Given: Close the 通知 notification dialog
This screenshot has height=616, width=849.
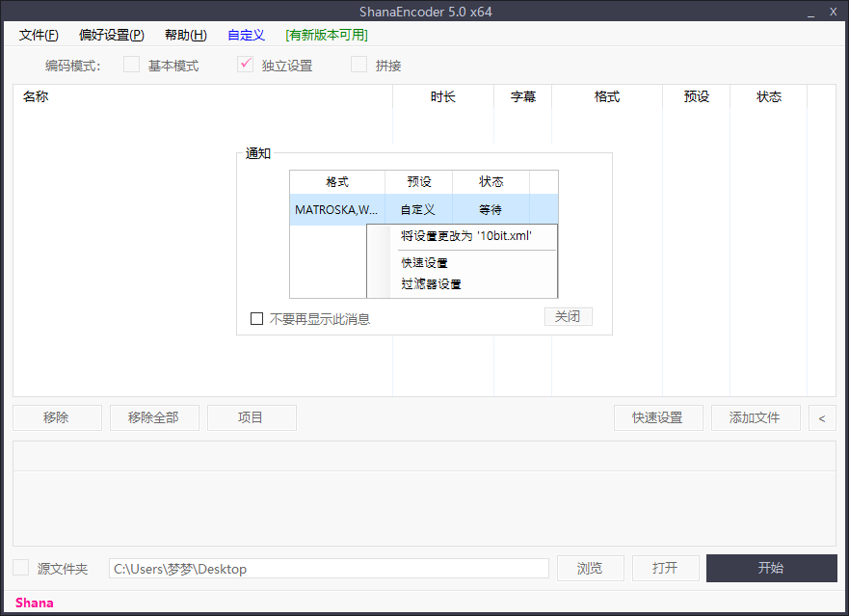Looking at the screenshot, I should [x=568, y=316].
